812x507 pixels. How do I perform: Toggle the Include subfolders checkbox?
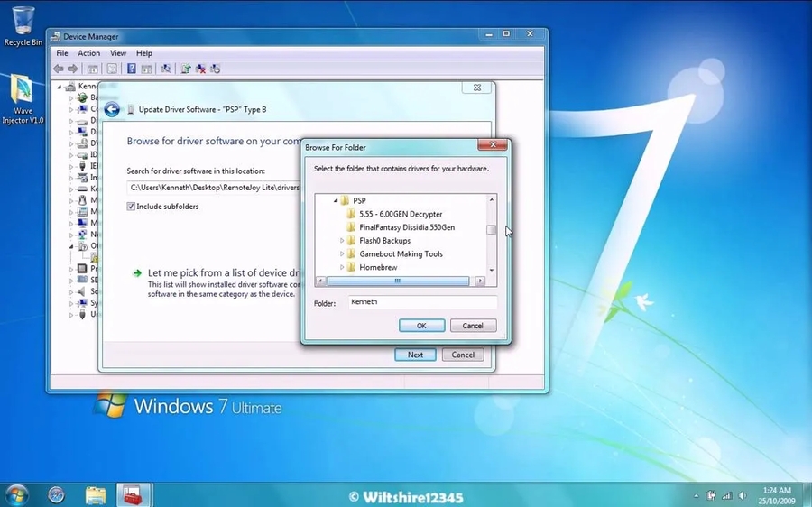click(132, 207)
